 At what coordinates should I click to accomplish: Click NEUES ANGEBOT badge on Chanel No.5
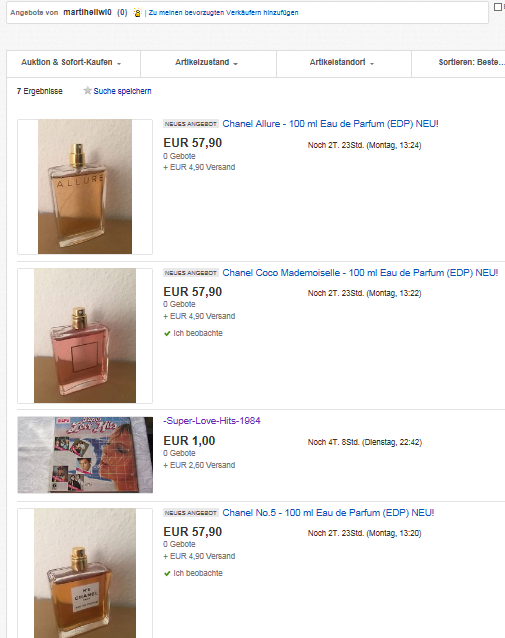click(x=191, y=513)
